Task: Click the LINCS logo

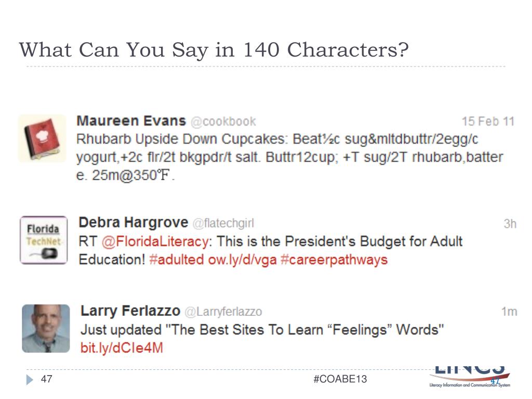Action: [x=470, y=377]
